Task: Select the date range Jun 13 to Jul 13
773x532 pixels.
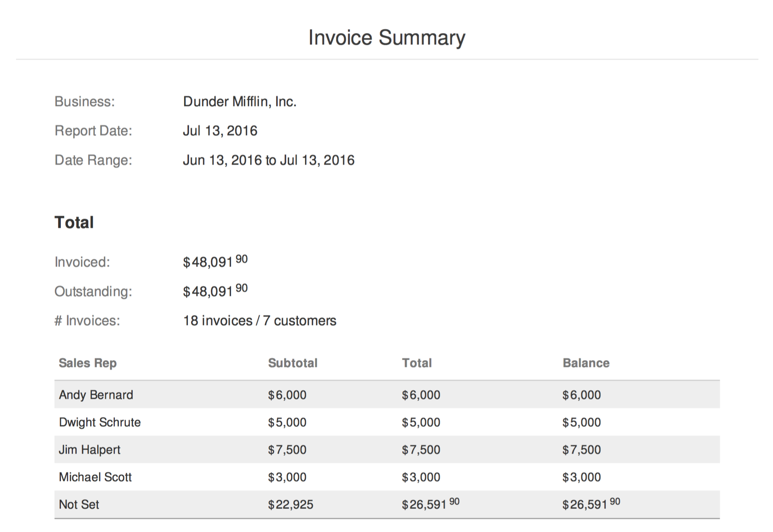Action: point(269,160)
